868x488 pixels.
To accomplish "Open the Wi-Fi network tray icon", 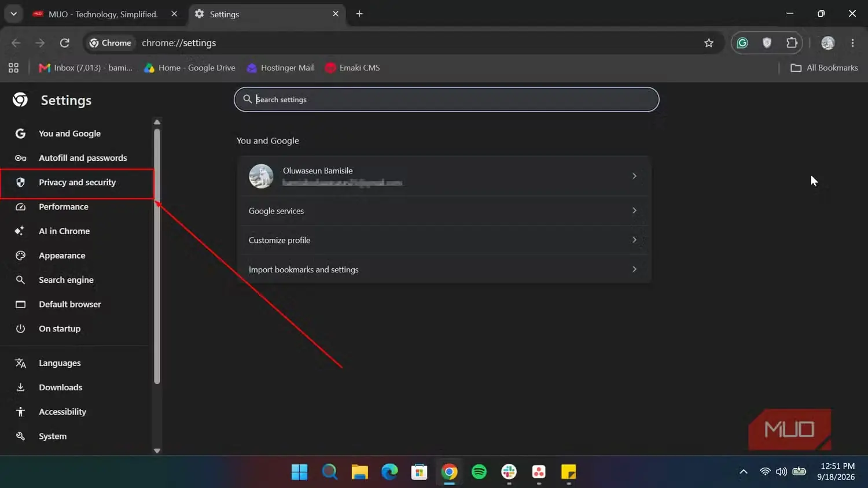I will (x=765, y=472).
